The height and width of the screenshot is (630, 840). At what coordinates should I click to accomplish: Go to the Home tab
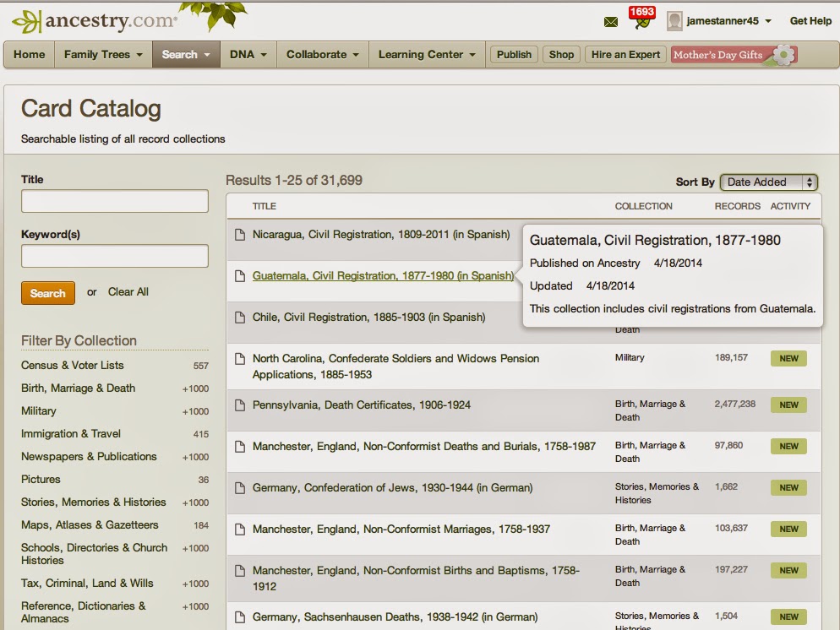point(30,55)
